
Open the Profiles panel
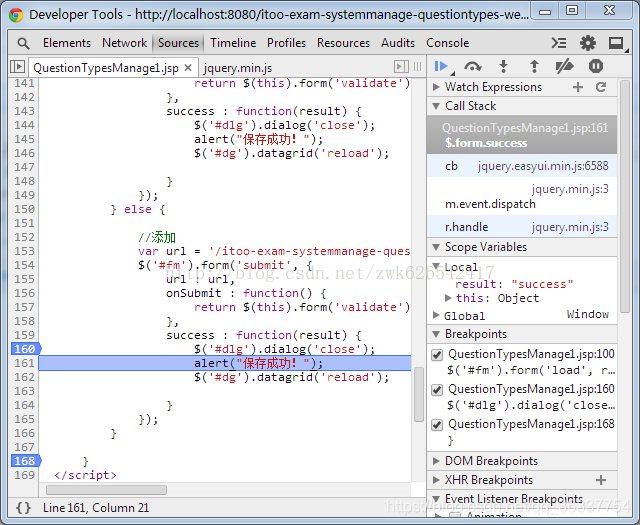point(286,43)
